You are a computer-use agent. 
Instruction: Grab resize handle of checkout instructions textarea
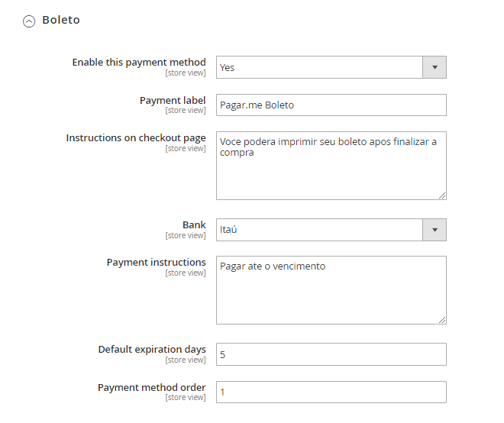coord(442,195)
